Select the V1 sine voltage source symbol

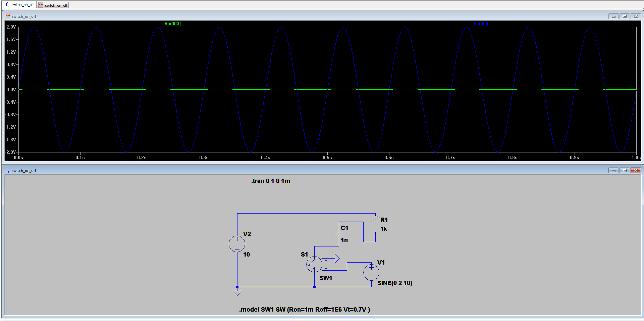371,272
